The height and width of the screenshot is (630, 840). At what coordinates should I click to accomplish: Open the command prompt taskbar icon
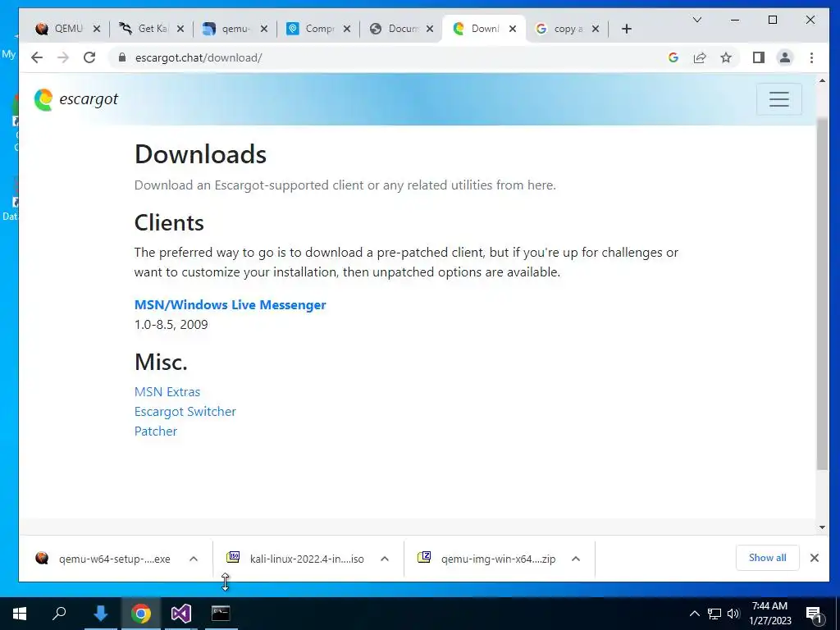(x=221, y=614)
